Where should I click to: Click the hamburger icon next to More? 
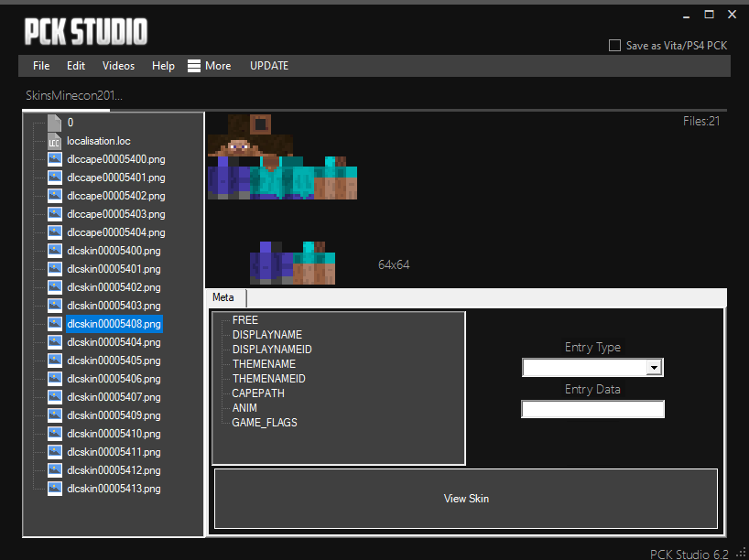pyautogui.click(x=194, y=66)
